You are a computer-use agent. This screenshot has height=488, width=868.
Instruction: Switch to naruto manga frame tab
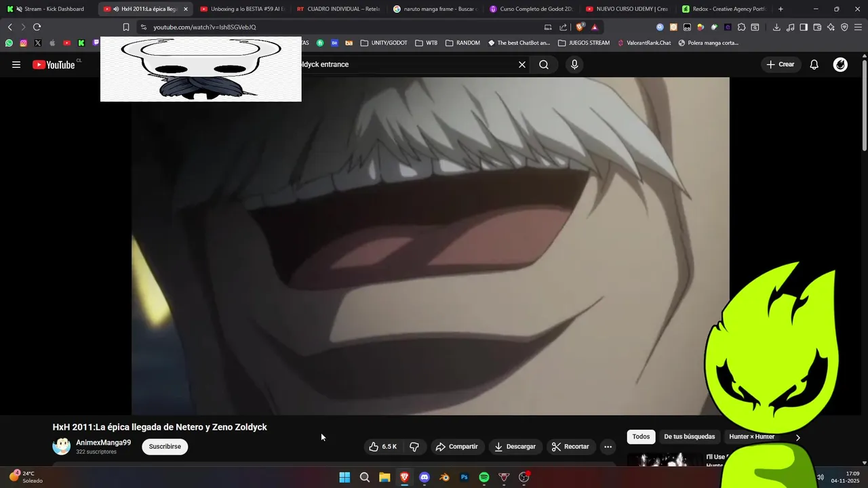click(x=435, y=9)
